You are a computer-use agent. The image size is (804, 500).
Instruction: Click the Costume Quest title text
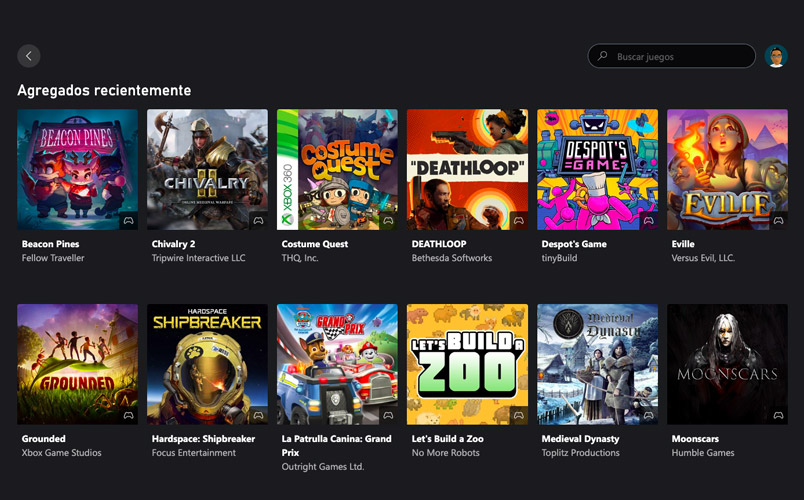coord(315,244)
